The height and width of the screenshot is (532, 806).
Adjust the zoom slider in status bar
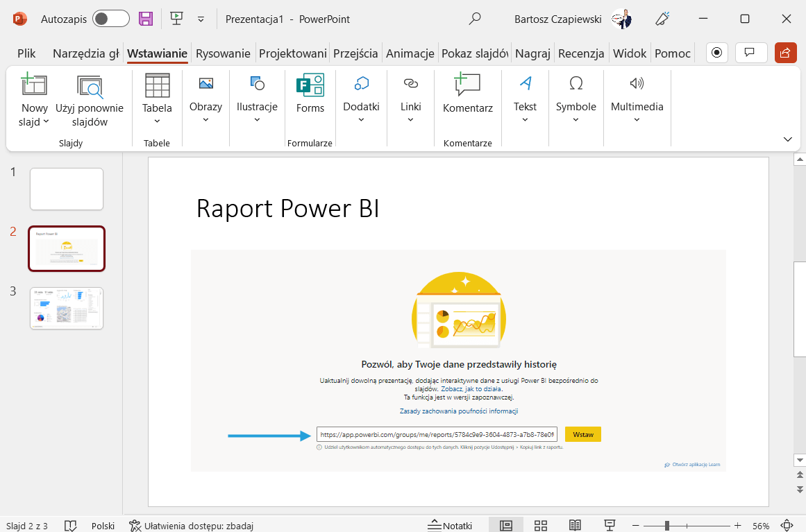666,526
